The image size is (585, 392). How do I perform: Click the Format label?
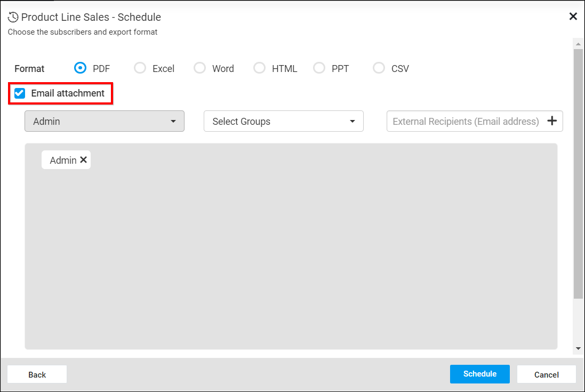(29, 69)
